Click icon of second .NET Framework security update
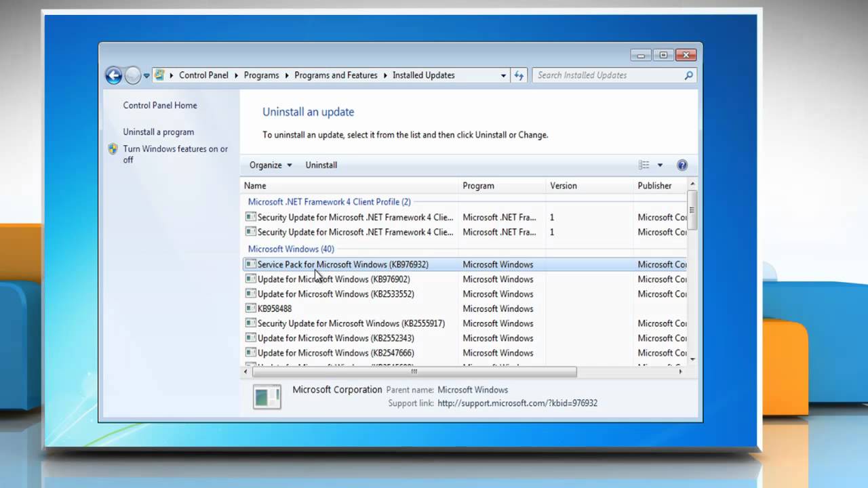The image size is (868, 488). (250, 232)
